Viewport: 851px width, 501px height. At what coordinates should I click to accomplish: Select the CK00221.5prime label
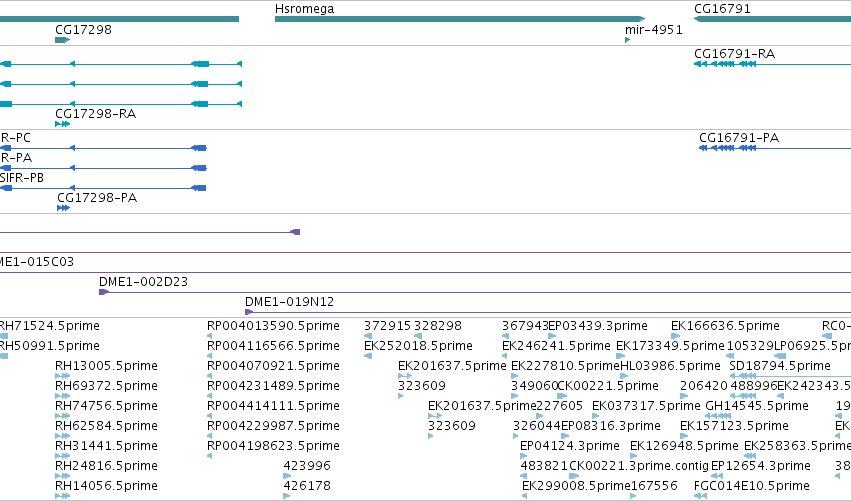608,386
